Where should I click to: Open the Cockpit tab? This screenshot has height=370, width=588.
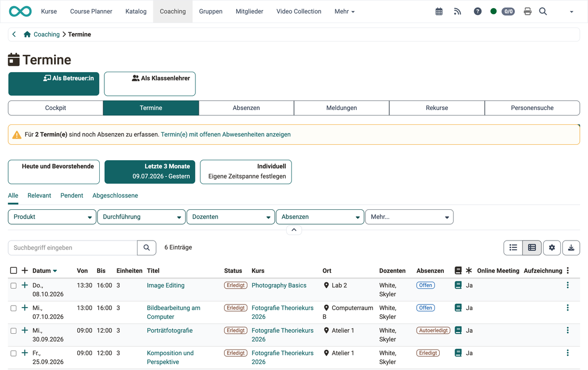click(56, 108)
